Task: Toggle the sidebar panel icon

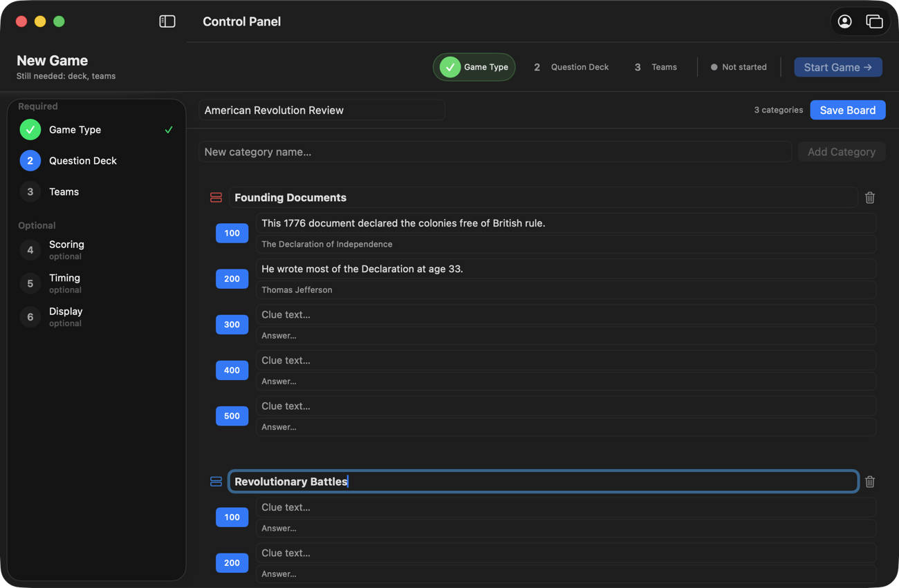Action: [167, 21]
